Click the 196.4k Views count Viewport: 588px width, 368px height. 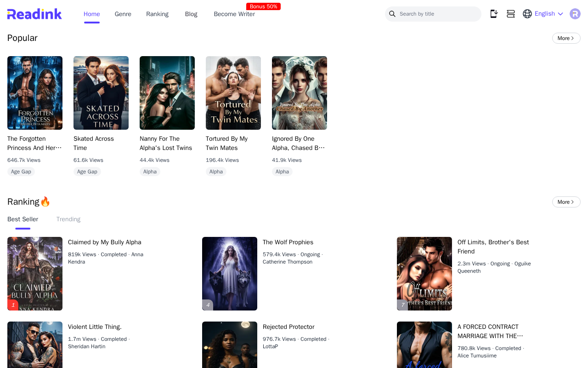tap(222, 160)
